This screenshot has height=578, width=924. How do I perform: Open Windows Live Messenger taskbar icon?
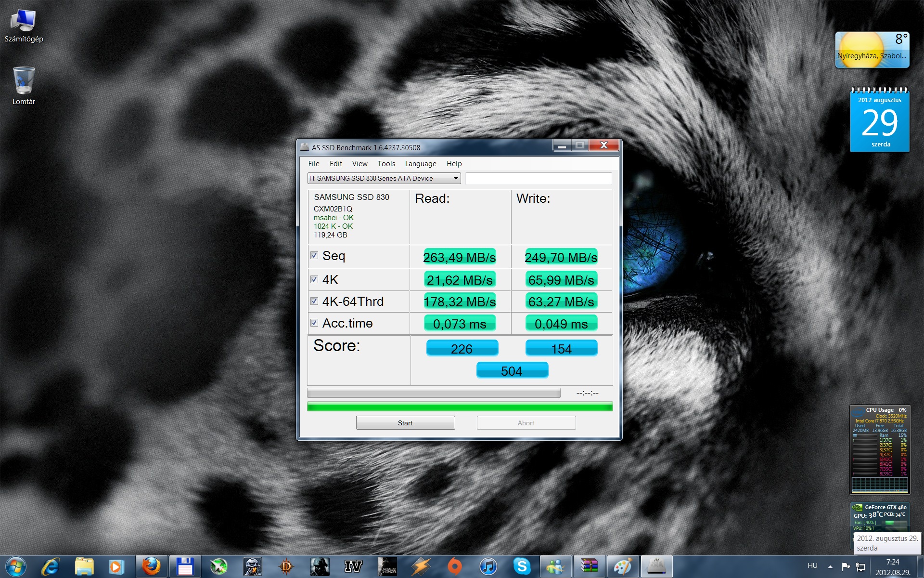point(555,566)
